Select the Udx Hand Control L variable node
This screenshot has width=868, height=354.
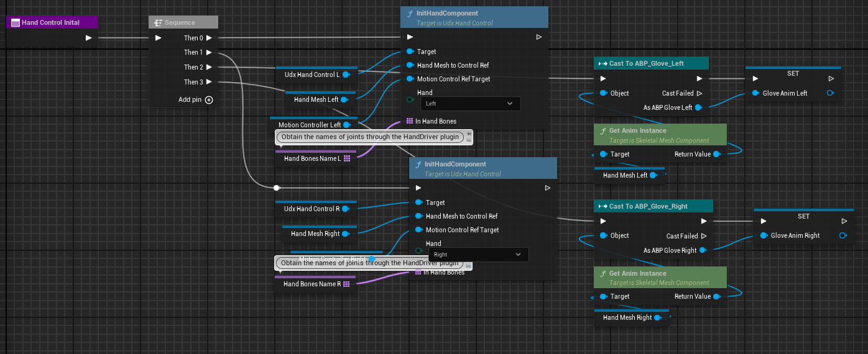click(x=312, y=75)
